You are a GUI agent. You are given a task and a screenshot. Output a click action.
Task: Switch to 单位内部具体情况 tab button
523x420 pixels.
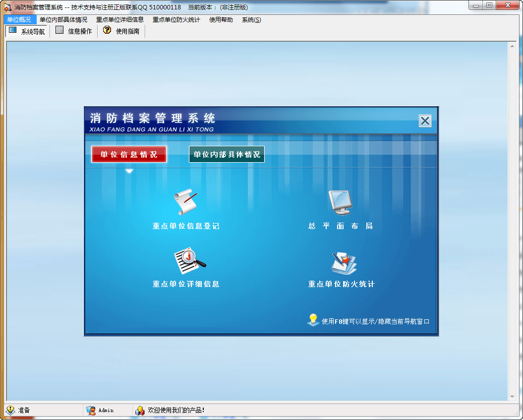(x=227, y=154)
